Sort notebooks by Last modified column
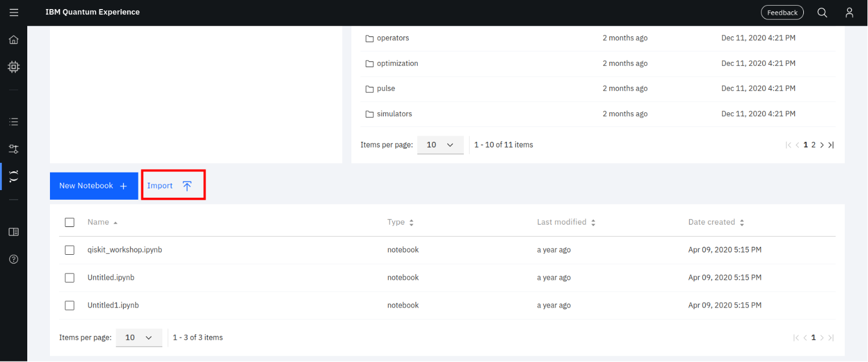868x362 pixels. tap(566, 222)
